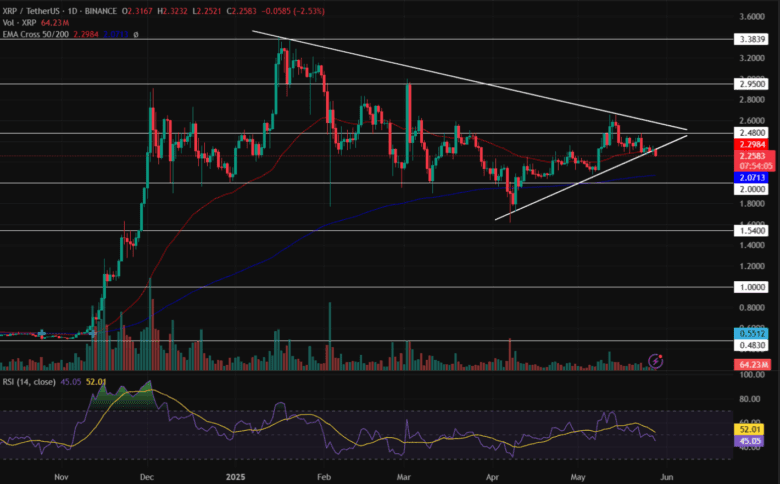Click the blue 2.0713 value in the EMA legend
Screen dimensions: 780x484
115,34
